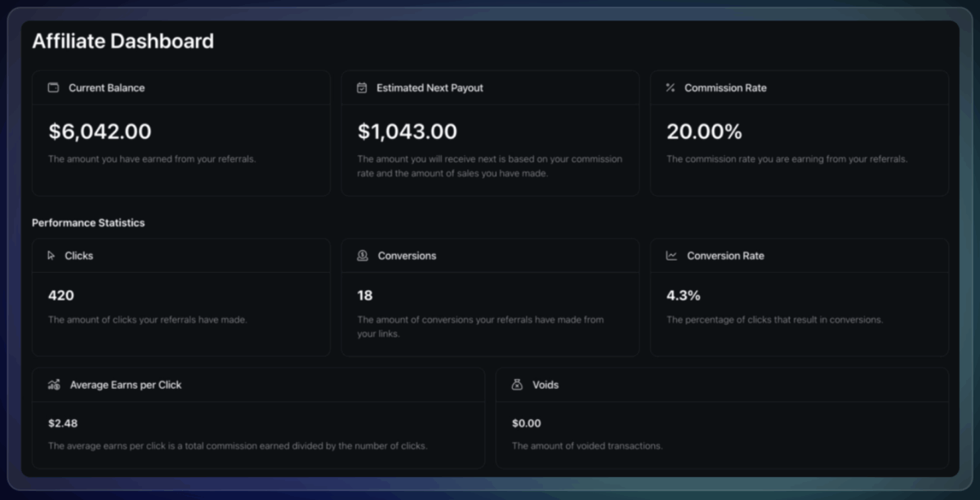The height and width of the screenshot is (500, 980).
Task: Click the percent icon beside Commission Rate
Action: pos(670,87)
